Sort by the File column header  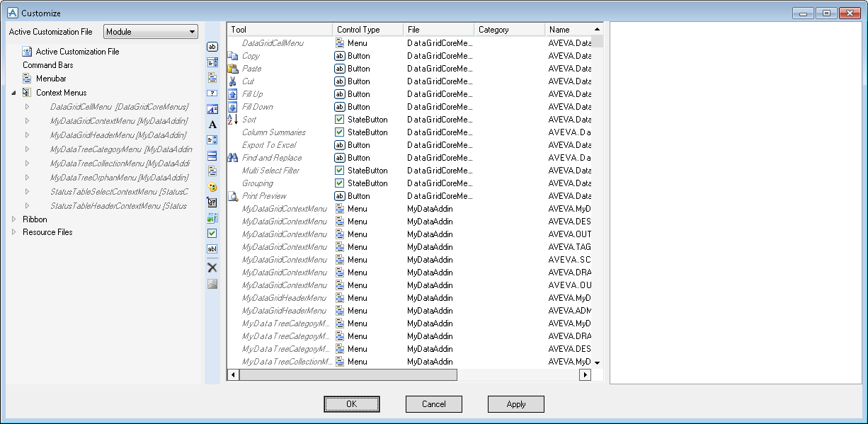439,30
